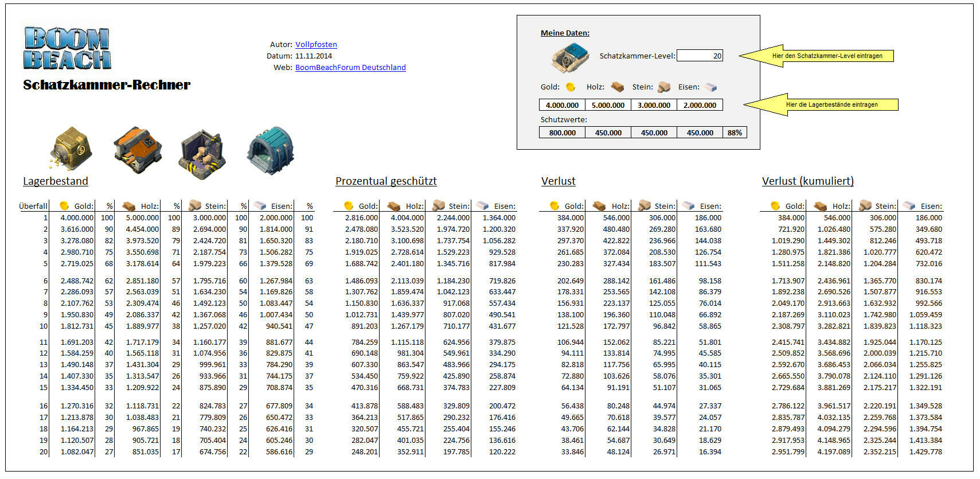
Task: Click the wood plank icon in Meine Daten
Action: point(617,87)
